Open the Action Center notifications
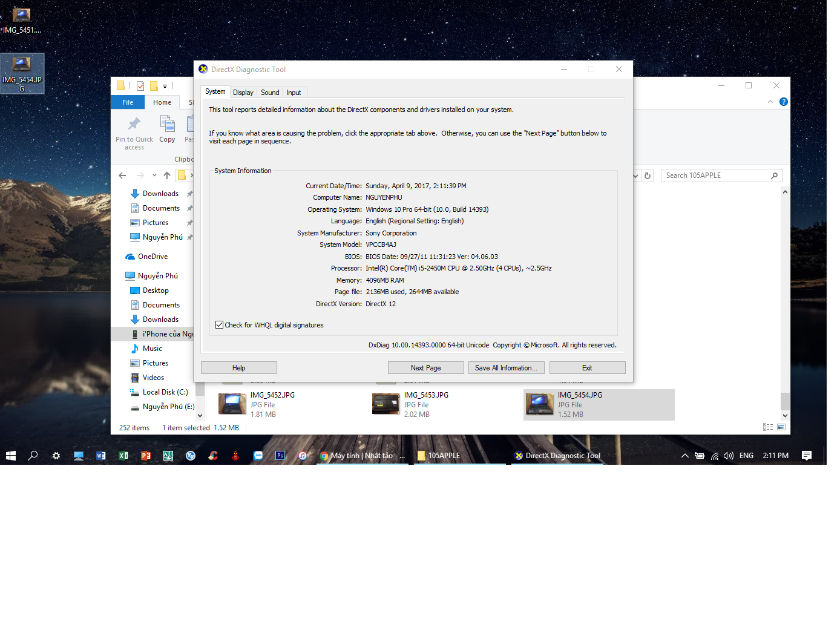The width and height of the screenshot is (840, 630). click(807, 456)
